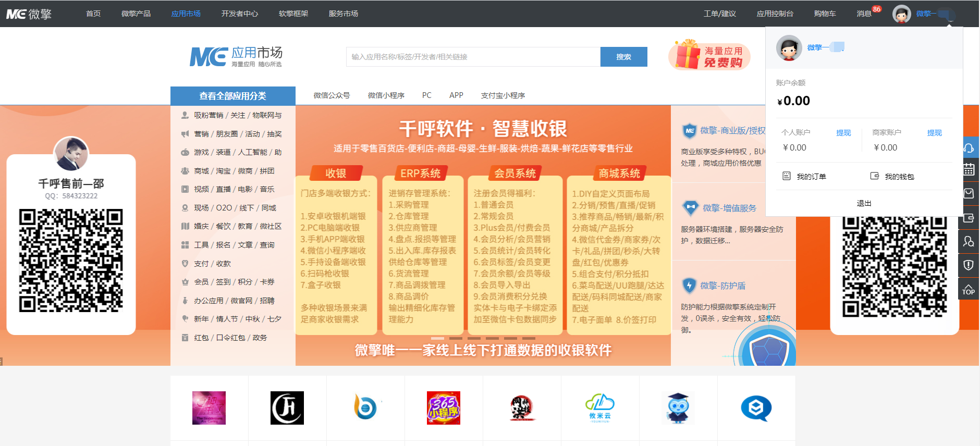
Task: Click the 海量应用免费购 gift banner
Action: (709, 56)
